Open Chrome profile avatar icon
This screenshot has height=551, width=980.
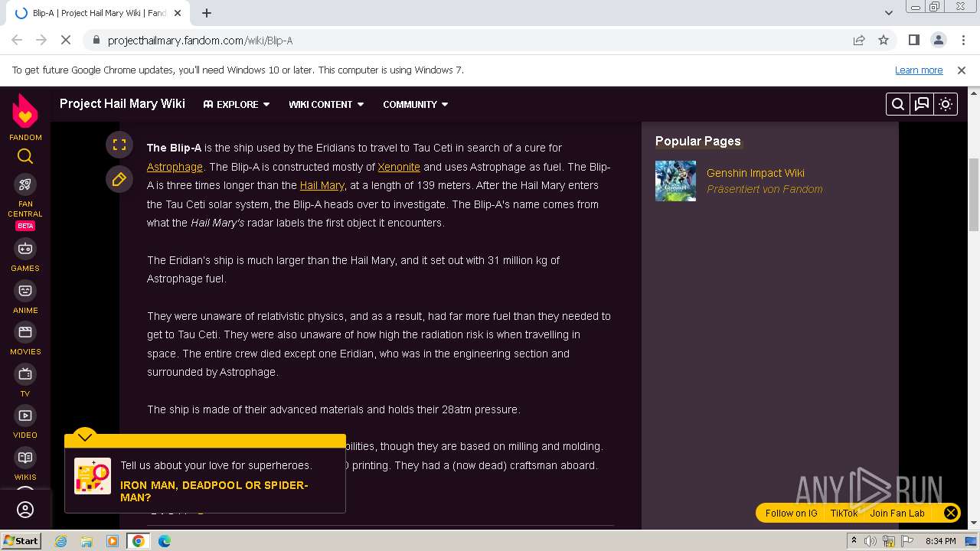938,40
